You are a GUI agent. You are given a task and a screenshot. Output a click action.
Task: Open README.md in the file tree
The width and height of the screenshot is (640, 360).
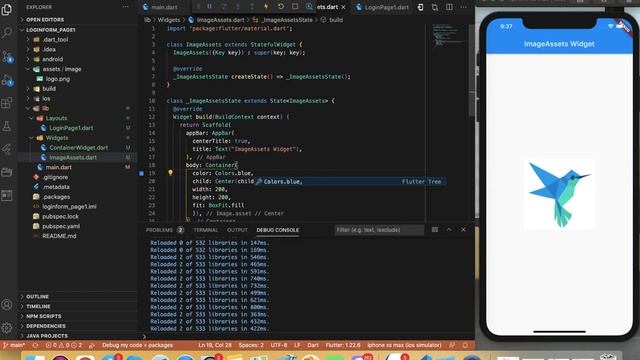click(59, 236)
